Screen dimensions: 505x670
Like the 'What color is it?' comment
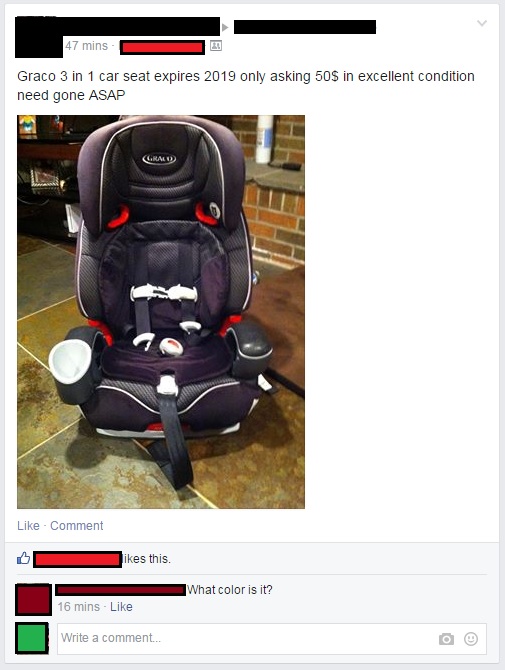coord(121,607)
